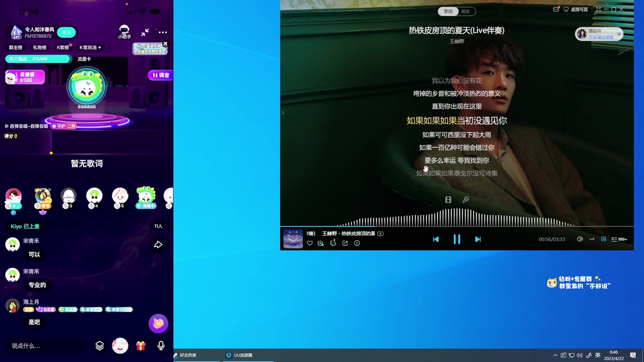The image size is (644, 362).
Task: Open the gift panel in the chat bar
Action: coord(141,346)
